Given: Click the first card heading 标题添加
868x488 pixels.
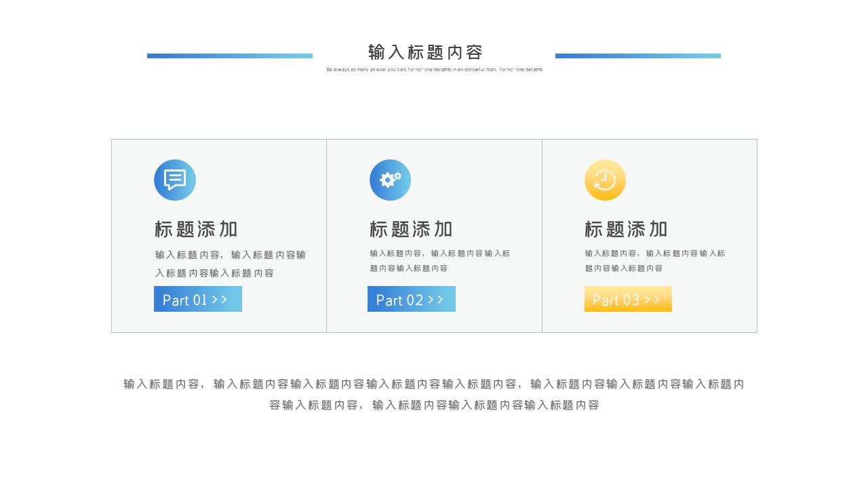Looking at the screenshot, I should tap(195, 229).
